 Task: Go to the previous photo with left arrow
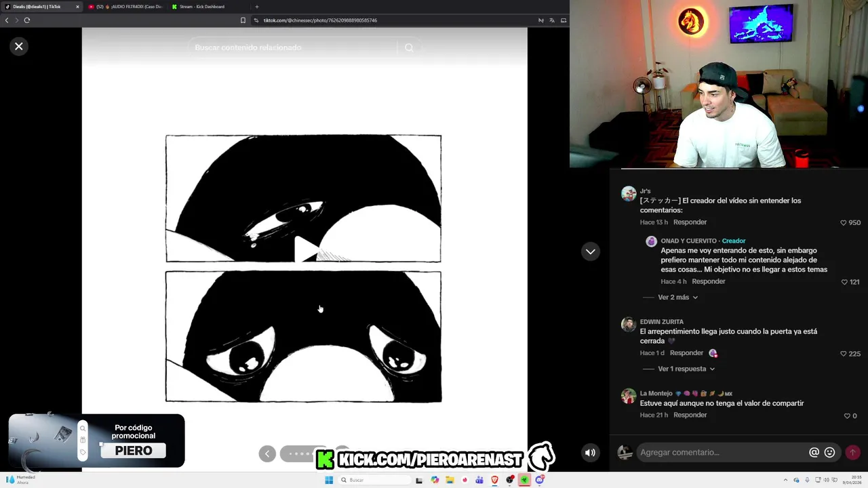[267, 453]
